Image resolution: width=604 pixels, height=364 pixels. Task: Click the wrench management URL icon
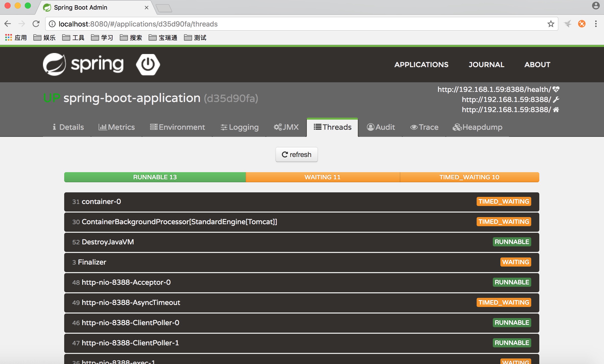coord(556,99)
